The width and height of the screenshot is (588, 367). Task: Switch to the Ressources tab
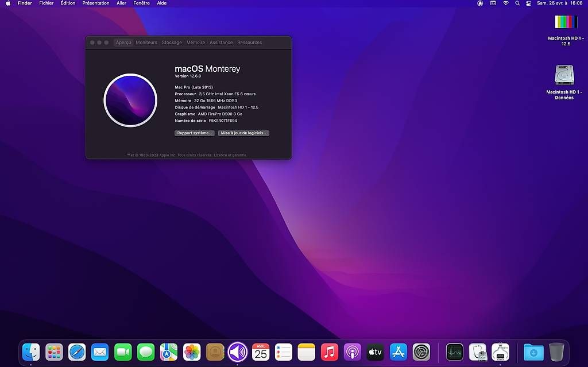249,43
